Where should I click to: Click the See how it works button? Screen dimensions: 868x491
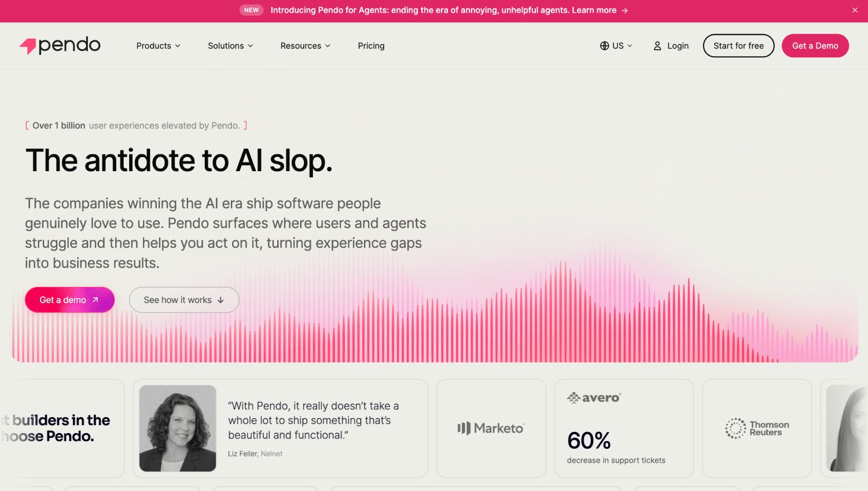coord(184,300)
